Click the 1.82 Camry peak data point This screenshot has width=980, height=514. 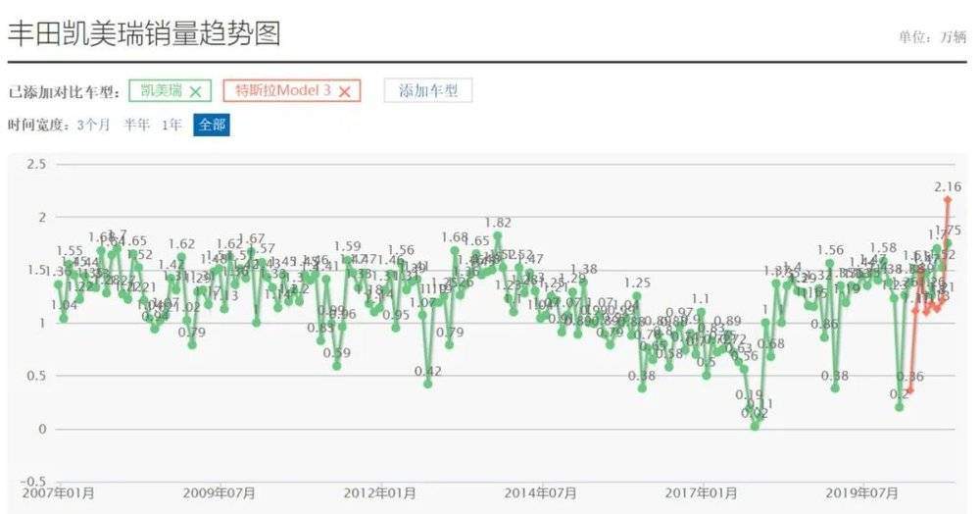click(x=498, y=235)
